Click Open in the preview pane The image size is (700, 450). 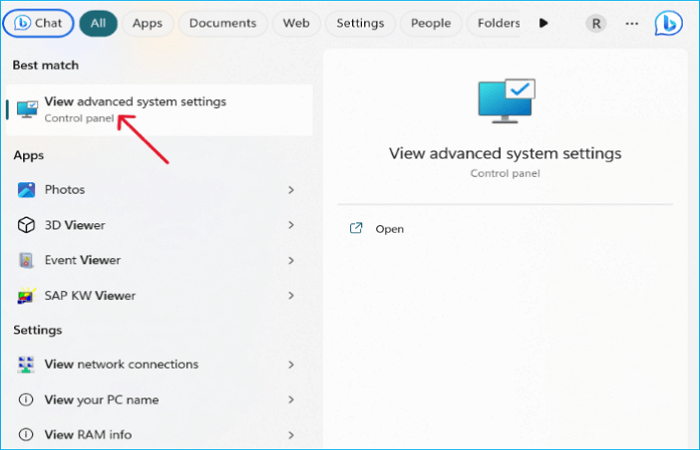(x=389, y=229)
